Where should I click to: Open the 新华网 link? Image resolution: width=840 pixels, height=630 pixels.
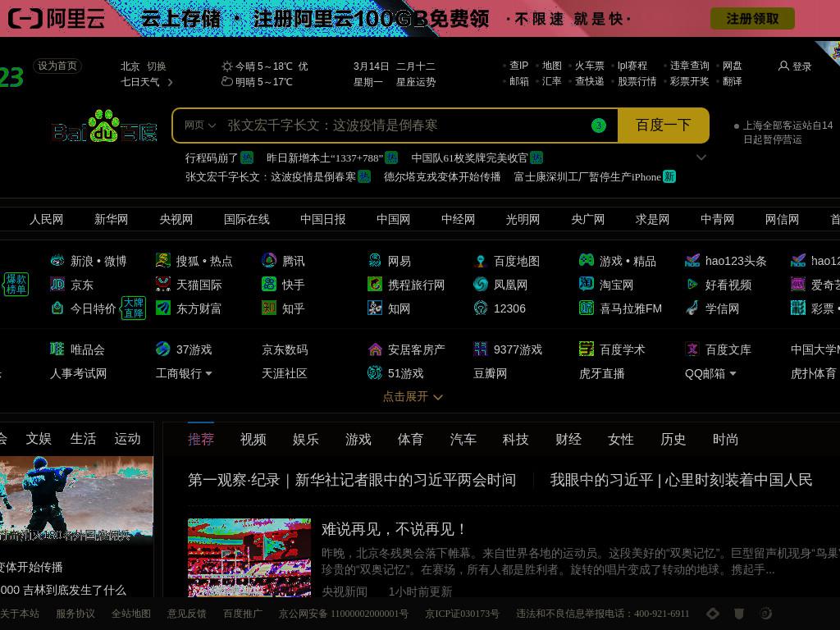[111, 219]
